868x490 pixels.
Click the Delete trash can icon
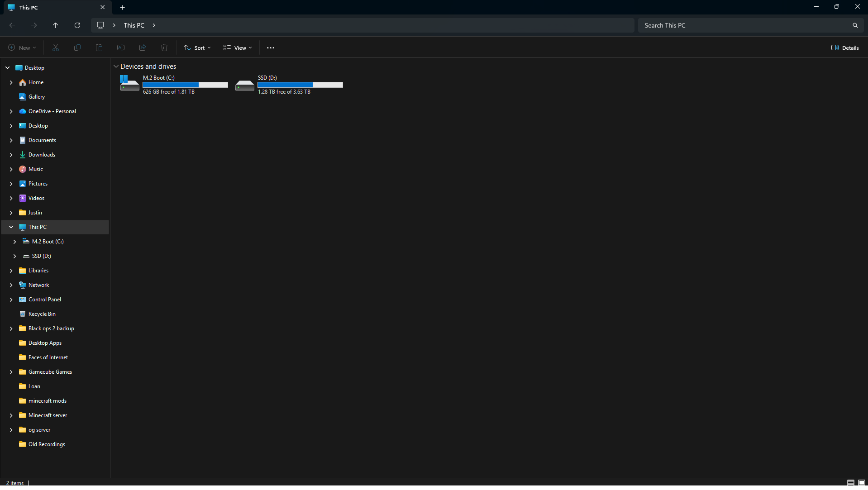(x=164, y=48)
